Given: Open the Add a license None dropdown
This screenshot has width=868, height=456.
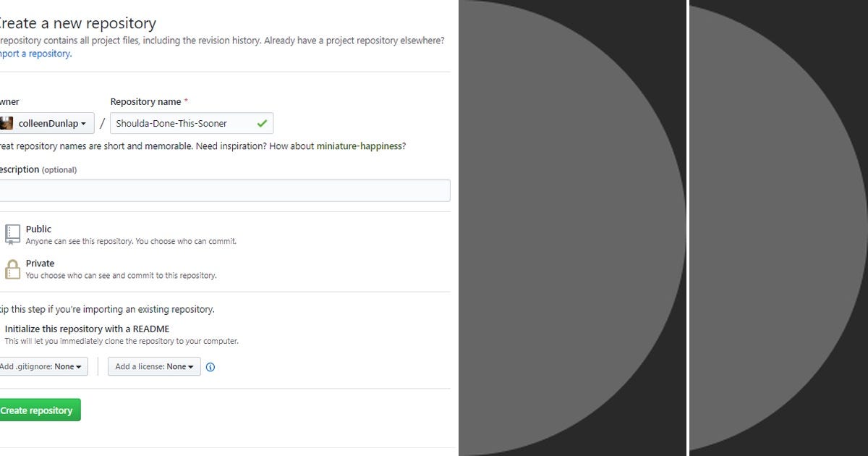Looking at the screenshot, I should 154,366.
